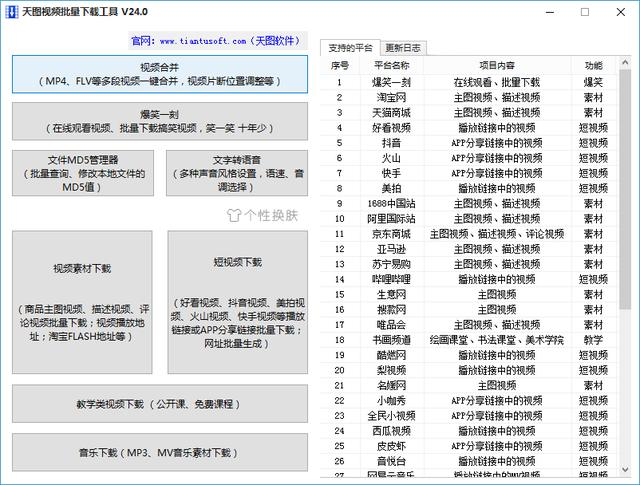The width and height of the screenshot is (640, 485).
Task: Select the 搜款网 row
Action: 469,309
